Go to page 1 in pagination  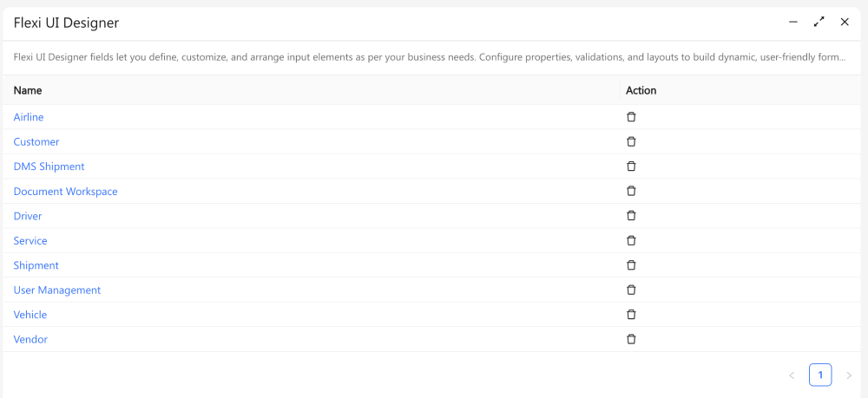[820, 375]
